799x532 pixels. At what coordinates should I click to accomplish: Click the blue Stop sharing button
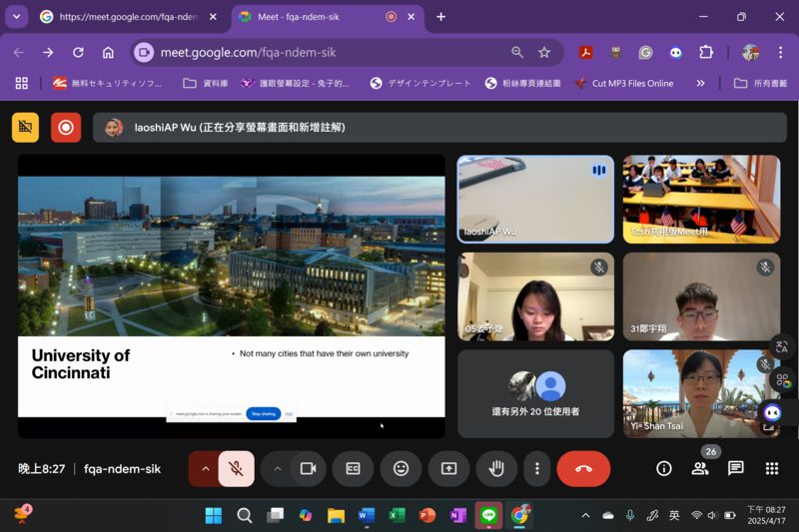[x=263, y=413]
